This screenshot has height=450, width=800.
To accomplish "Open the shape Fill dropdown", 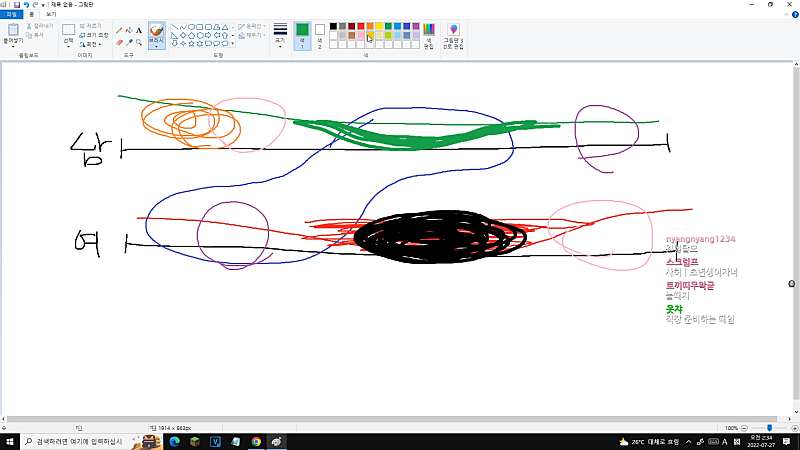I will pos(252,35).
